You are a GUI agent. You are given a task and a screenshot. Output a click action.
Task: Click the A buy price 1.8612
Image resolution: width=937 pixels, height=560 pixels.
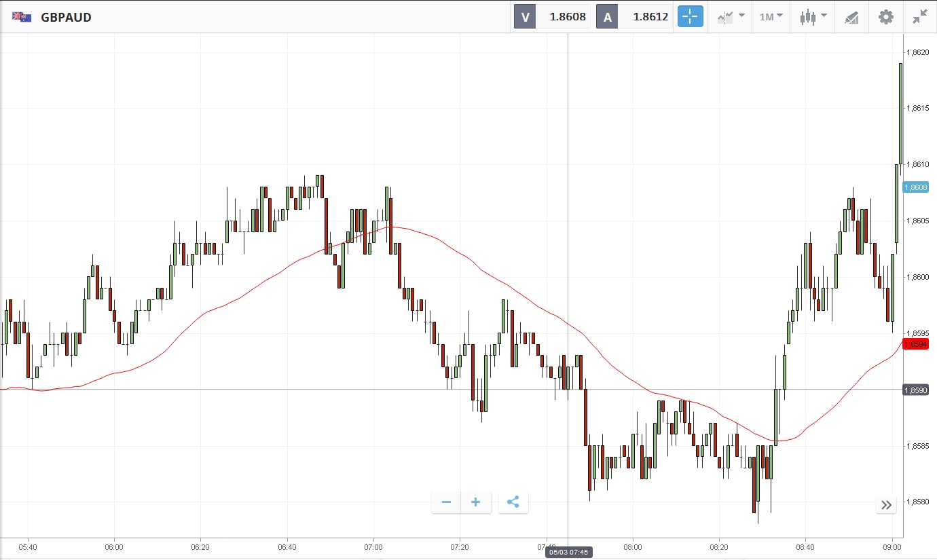[650, 17]
